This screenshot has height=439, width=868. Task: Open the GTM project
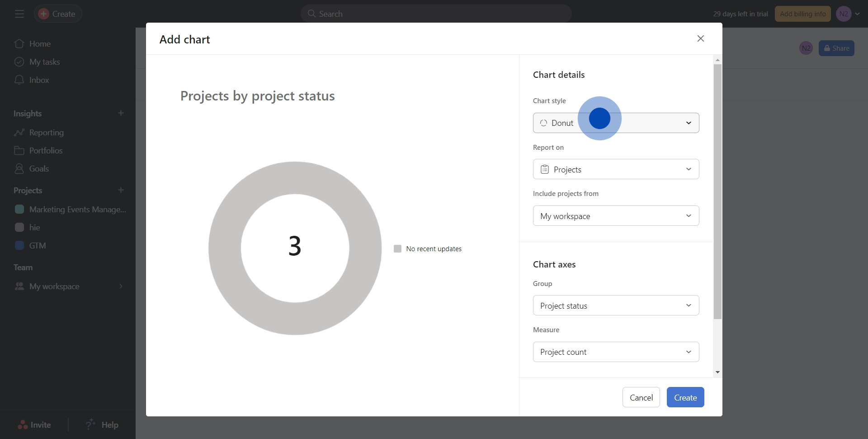[37, 246]
